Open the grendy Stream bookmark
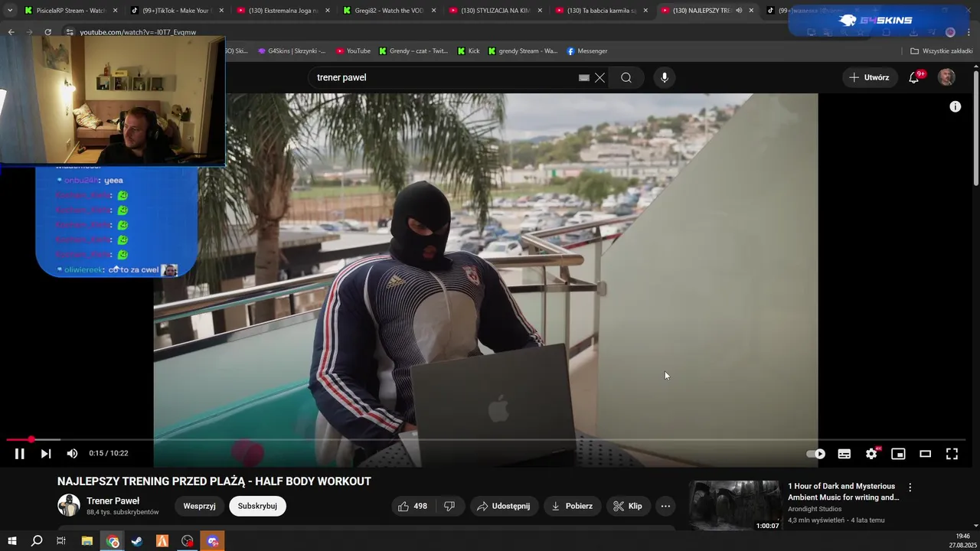This screenshot has height=551, width=980. tap(523, 51)
